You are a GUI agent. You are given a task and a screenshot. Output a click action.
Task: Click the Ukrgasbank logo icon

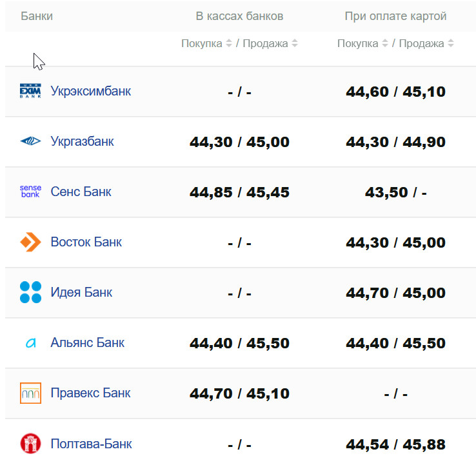pyautogui.click(x=30, y=141)
